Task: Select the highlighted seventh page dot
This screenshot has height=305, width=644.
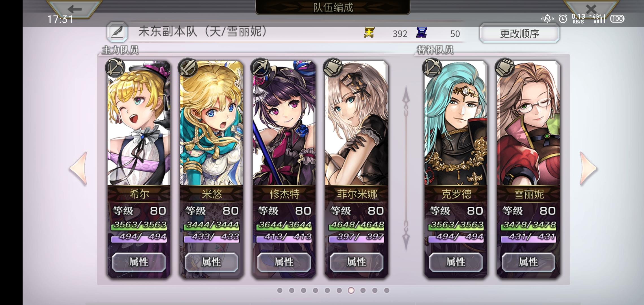Action: [351, 290]
